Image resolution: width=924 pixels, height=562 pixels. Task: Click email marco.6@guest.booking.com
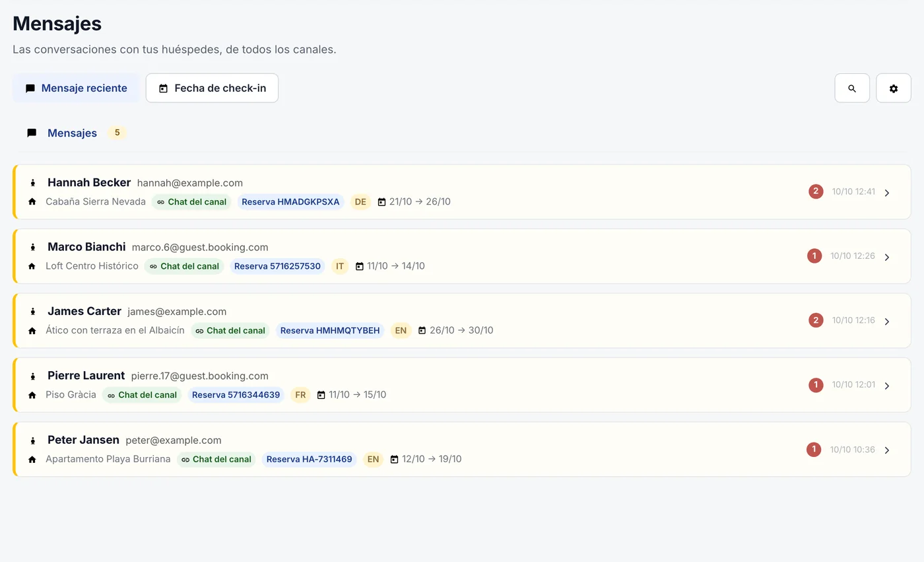point(200,248)
